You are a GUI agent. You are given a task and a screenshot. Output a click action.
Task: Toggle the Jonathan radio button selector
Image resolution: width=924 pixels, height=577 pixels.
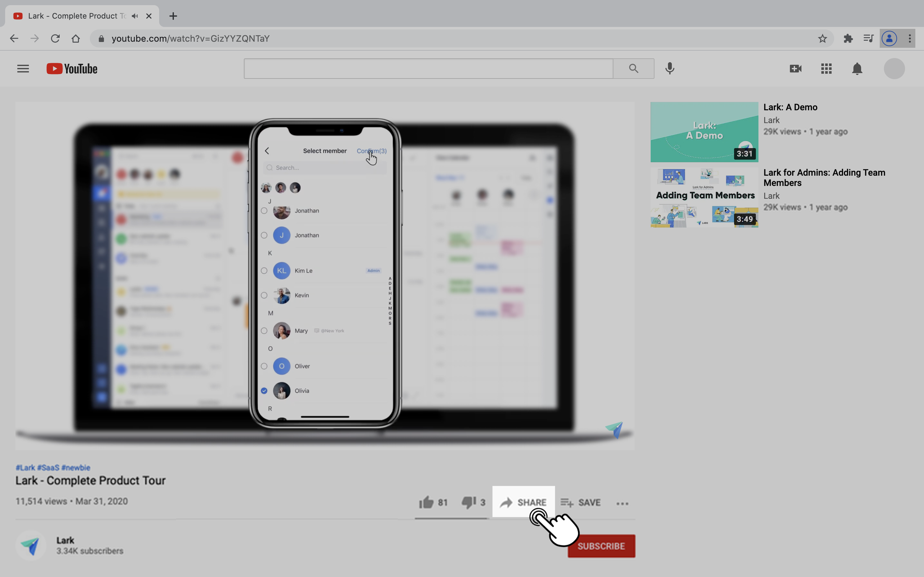(264, 211)
